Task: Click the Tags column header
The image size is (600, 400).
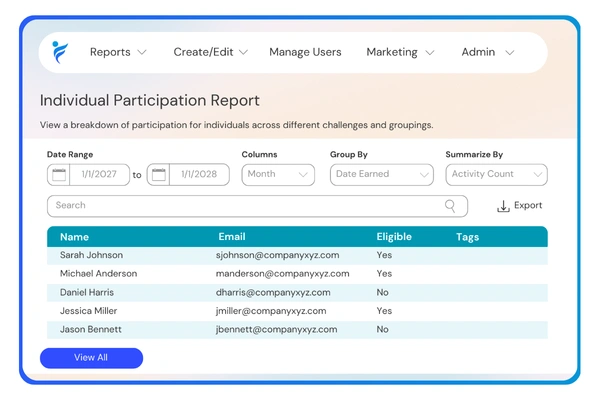Action: [467, 237]
